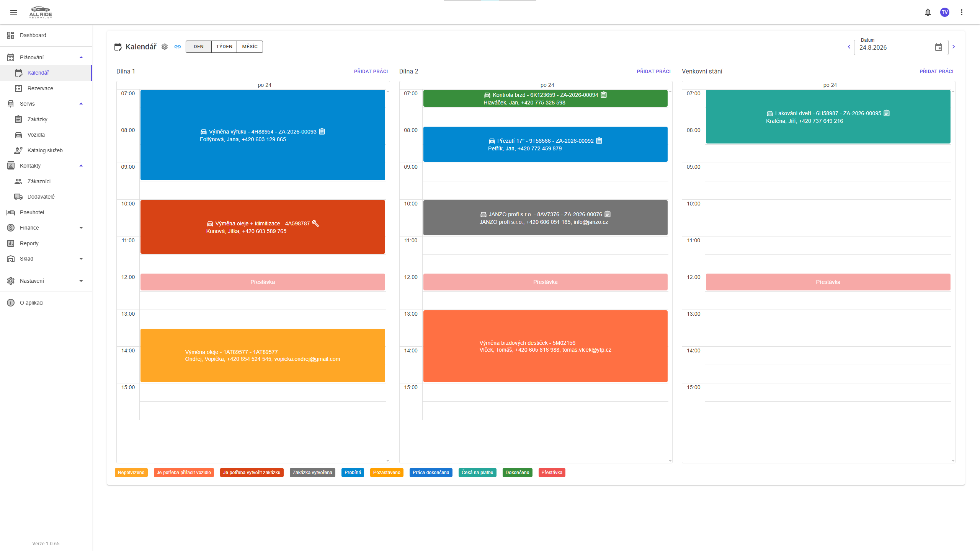Collapse the Kontakty section
Image resolution: width=980 pixels, height=551 pixels.
[46, 166]
